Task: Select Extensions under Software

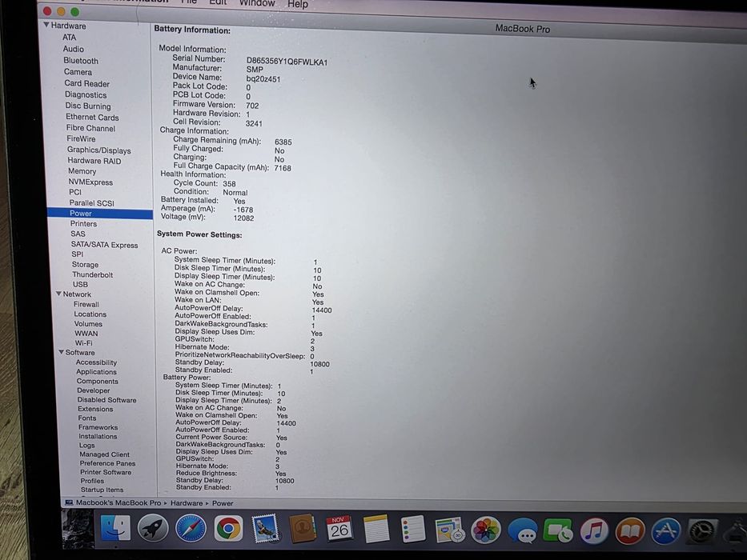Action: point(95,409)
